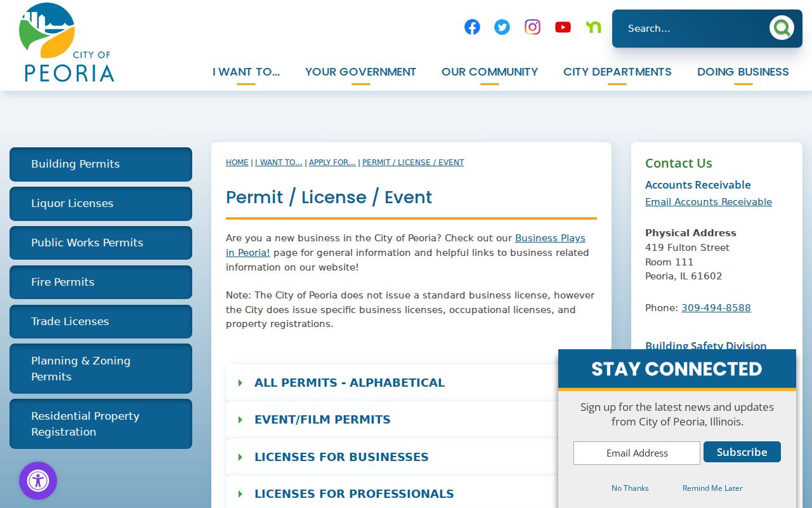Click the Remind Me Later link
Screen dimensions: 812x508
(712, 488)
